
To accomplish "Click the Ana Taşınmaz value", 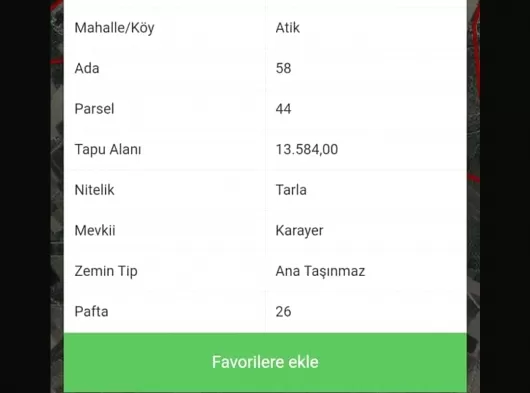I will (x=320, y=271).
